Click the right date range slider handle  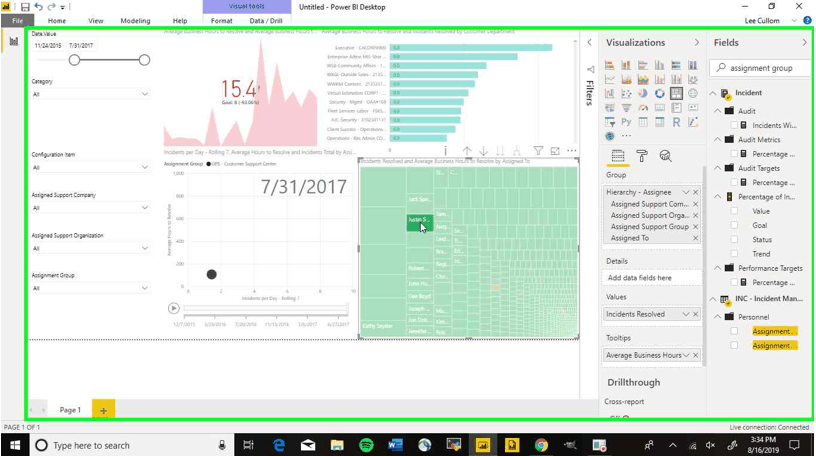point(144,60)
